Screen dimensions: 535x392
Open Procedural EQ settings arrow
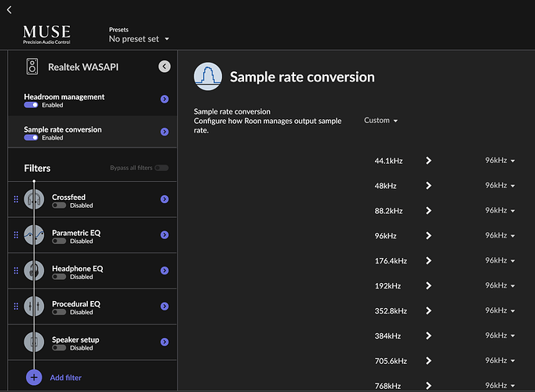tap(165, 306)
